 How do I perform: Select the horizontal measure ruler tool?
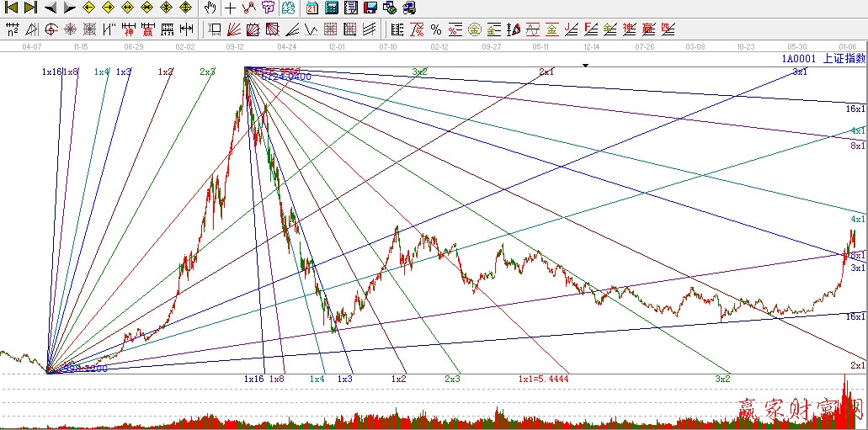pyautogui.click(x=186, y=29)
